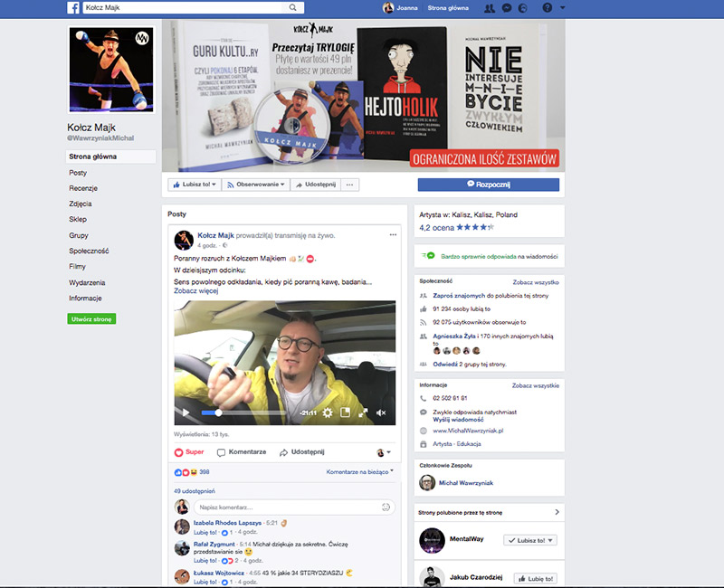The width and height of the screenshot is (724, 588).
Task: Open Messenger icon in top bar
Action: coord(507,8)
